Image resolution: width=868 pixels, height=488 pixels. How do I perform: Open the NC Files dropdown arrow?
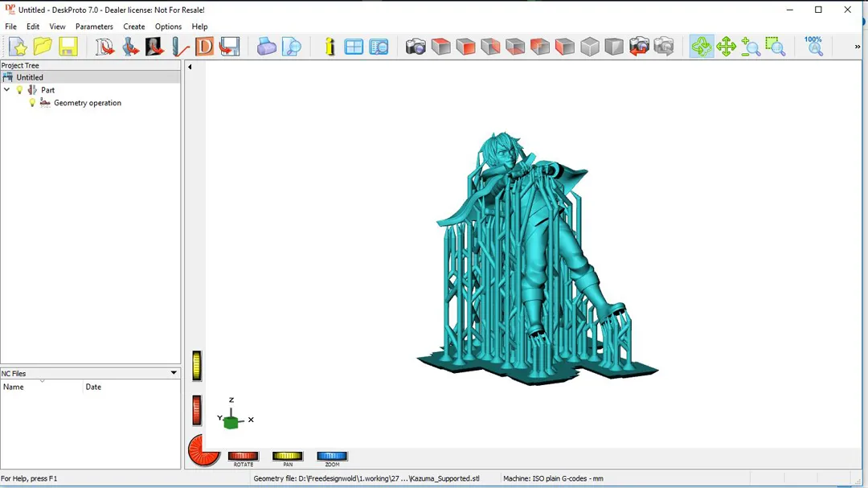[x=173, y=373]
